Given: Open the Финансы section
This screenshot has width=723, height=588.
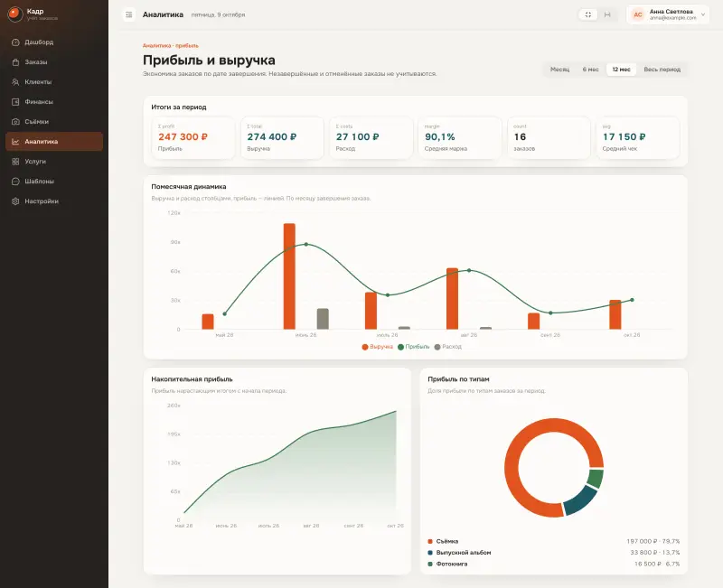Looking at the screenshot, I should point(54,101).
